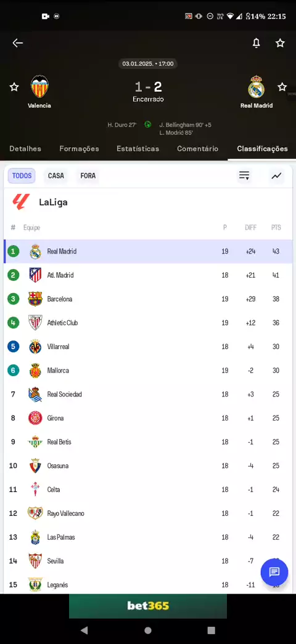Tap the back arrow icon
The height and width of the screenshot is (644, 296).
(x=17, y=42)
